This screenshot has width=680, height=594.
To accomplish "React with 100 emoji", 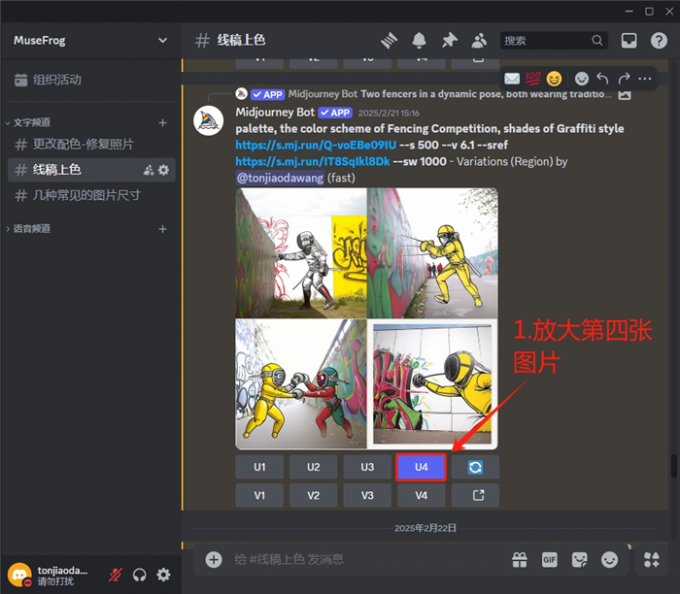I will click(533, 79).
